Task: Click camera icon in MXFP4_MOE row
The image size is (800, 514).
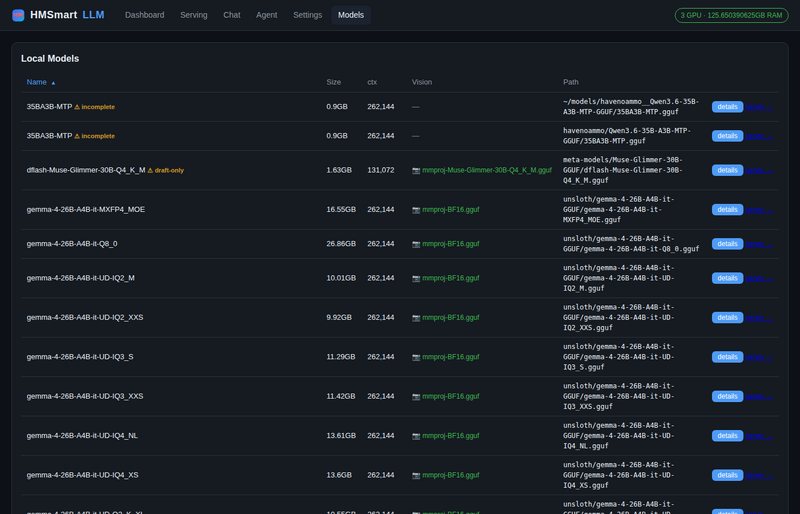Action: pos(416,210)
